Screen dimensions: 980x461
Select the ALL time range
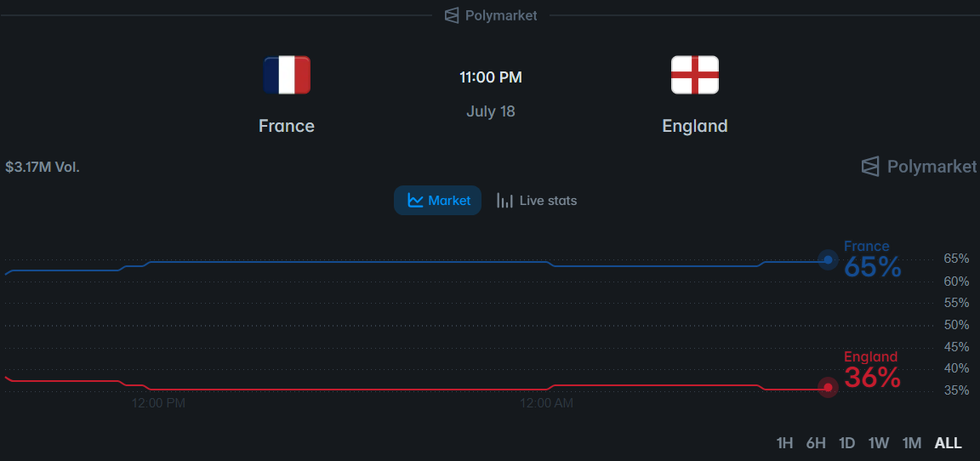pyautogui.click(x=949, y=443)
